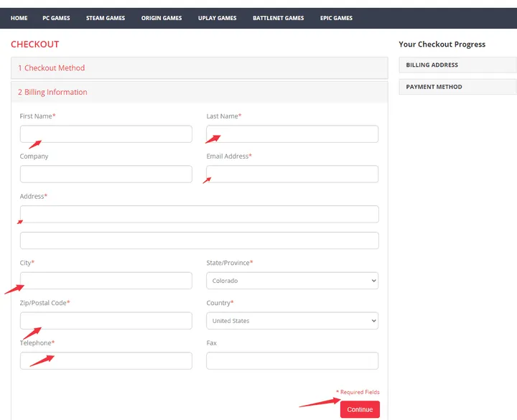The height and width of the screenshot is (420, 517).
Task: Open the HOME menu item
Action: [19, 18]
